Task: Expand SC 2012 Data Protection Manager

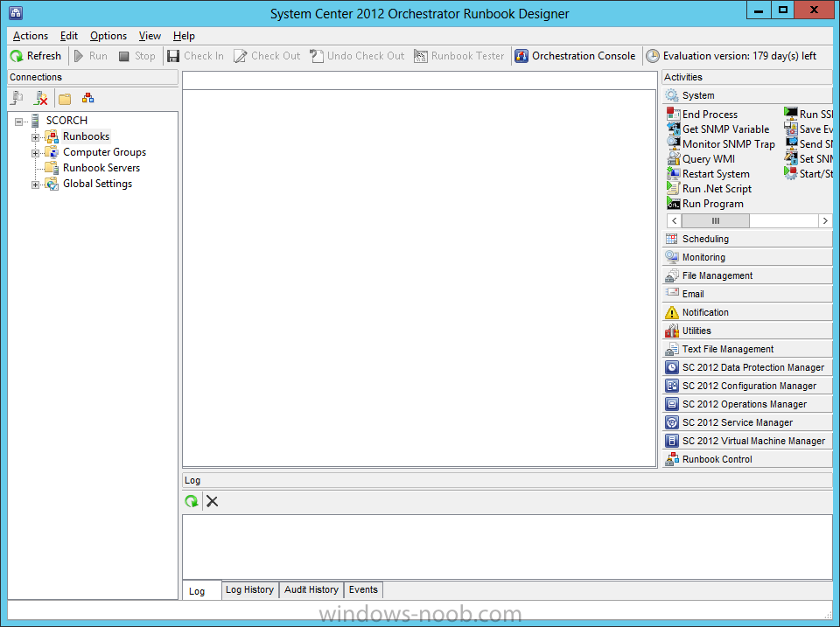Action: tap(746, 367)
